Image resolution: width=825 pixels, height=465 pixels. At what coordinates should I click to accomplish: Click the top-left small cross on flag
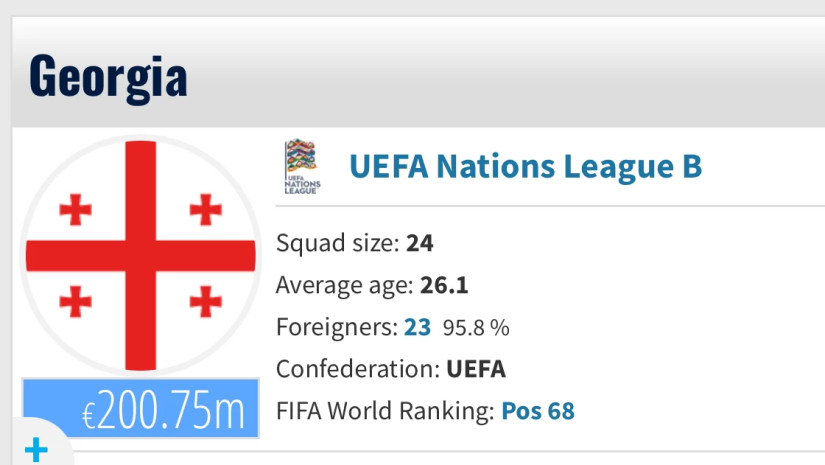pos(75,210)
